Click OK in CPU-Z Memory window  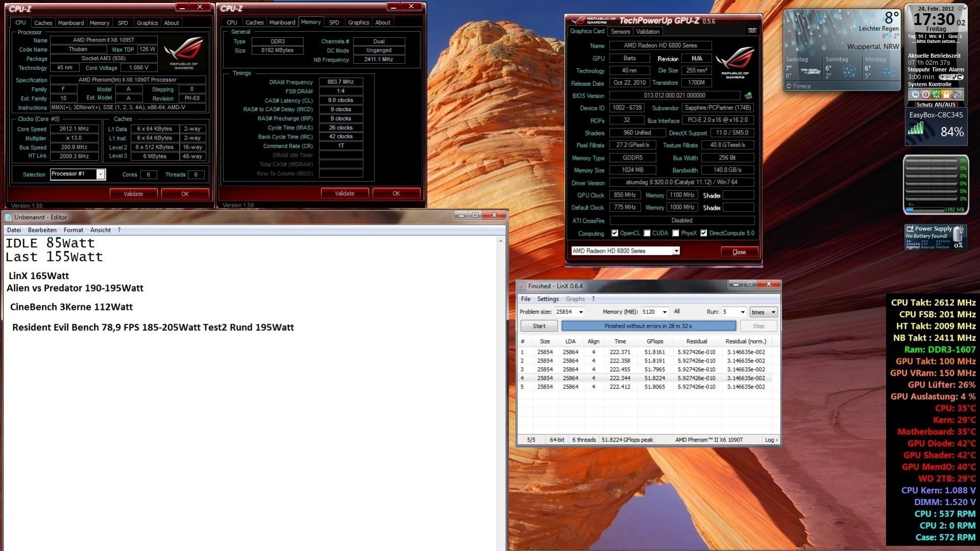396,194
